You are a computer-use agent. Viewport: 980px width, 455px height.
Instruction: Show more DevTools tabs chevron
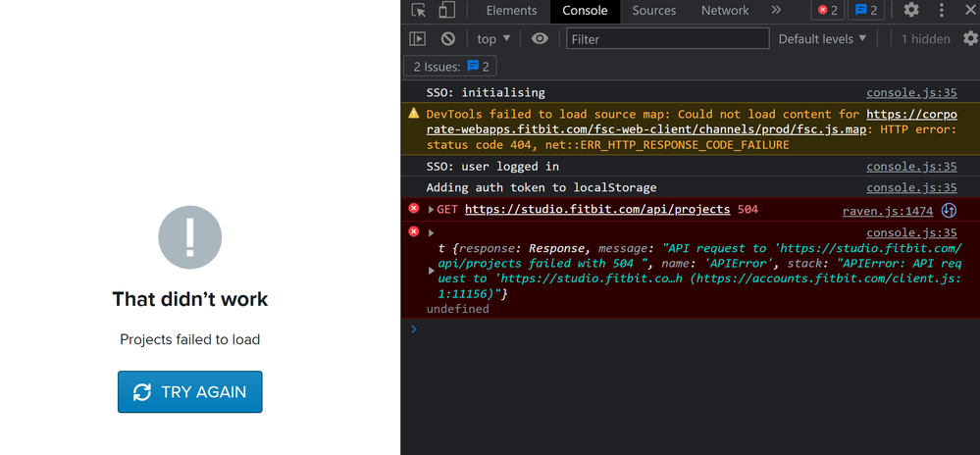tap(776, 10)
